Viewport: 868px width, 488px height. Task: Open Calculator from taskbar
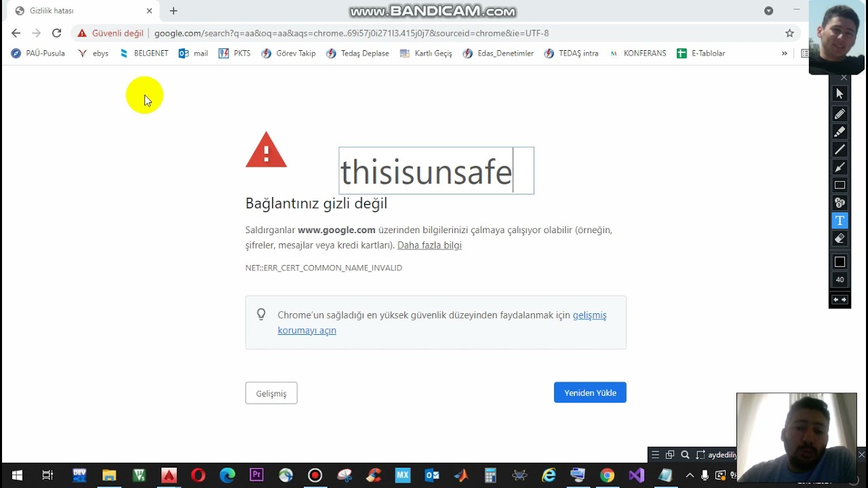tap(490, 475)
